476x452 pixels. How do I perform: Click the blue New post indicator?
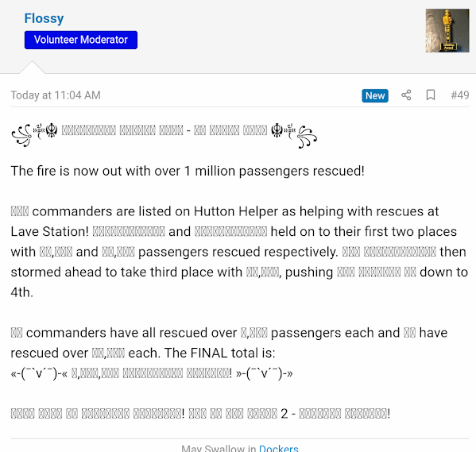pos(375,95)
